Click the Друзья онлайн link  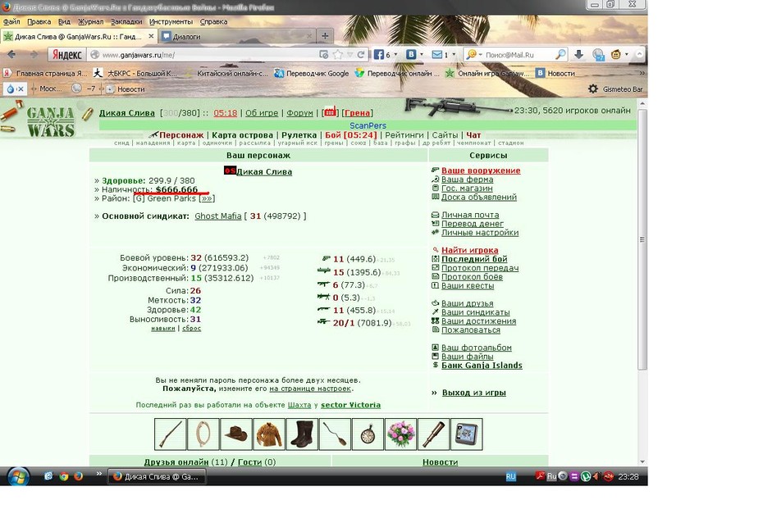176,462
